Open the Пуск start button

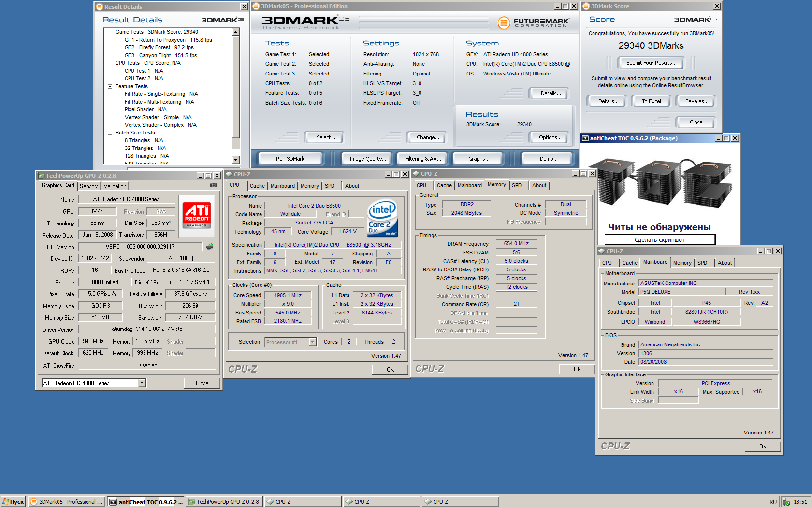tap(13, 502)
